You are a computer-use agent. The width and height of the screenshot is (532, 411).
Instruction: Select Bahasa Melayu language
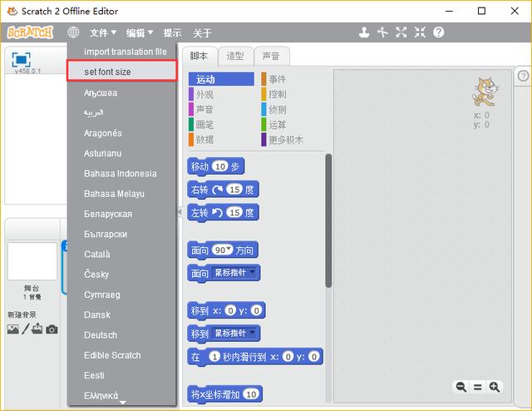coord(122,194)
